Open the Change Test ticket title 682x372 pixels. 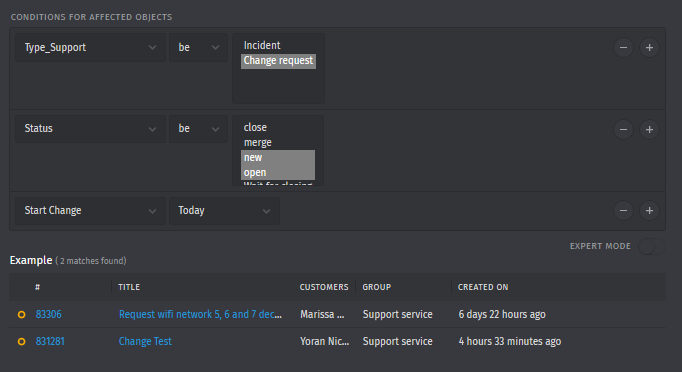click(145, 341)
